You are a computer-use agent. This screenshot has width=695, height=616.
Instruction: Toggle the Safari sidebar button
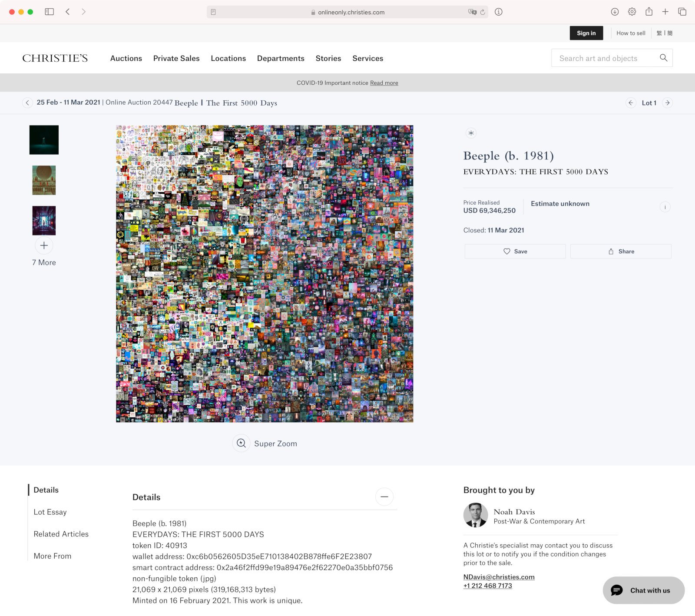(50, 12)
